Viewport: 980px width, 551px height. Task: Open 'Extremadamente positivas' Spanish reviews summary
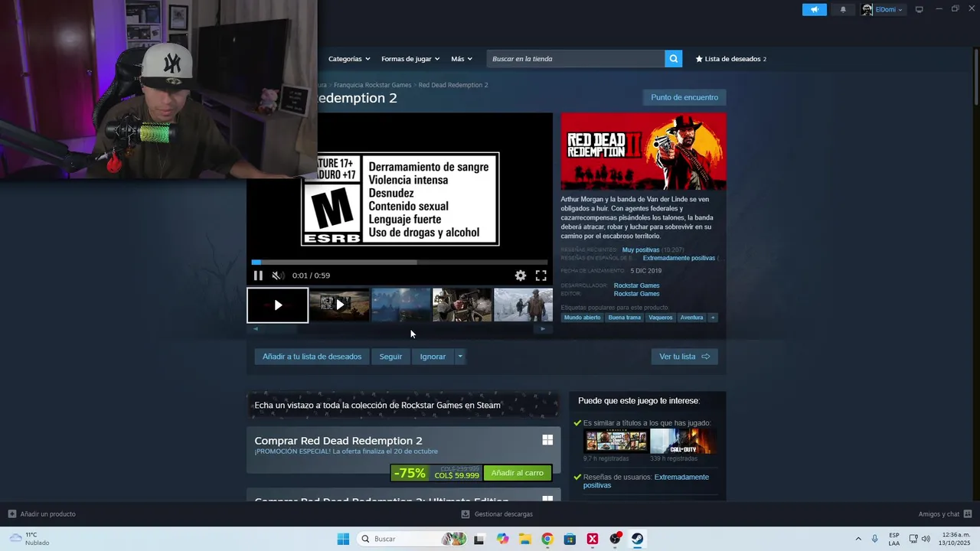pos(679,259)
